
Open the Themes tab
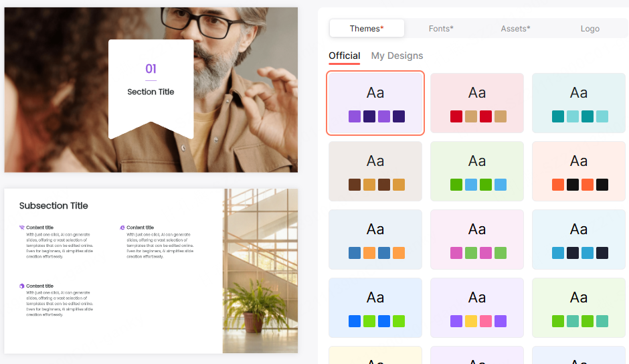click(367, 29)
